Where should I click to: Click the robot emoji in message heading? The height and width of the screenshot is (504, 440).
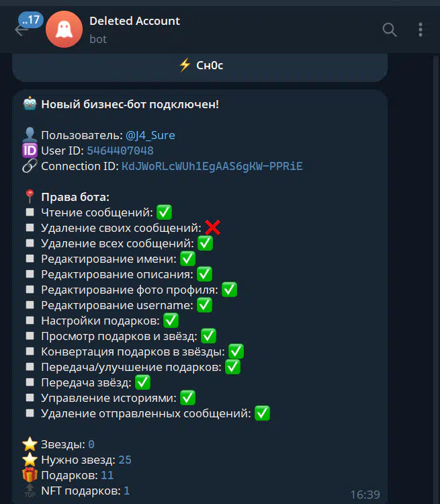tap(30, 104)
